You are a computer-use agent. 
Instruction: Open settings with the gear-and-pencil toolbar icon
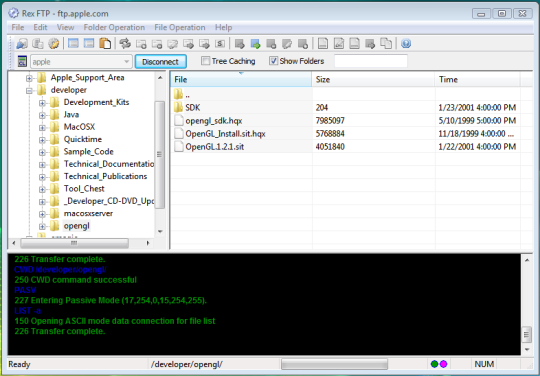53,44
